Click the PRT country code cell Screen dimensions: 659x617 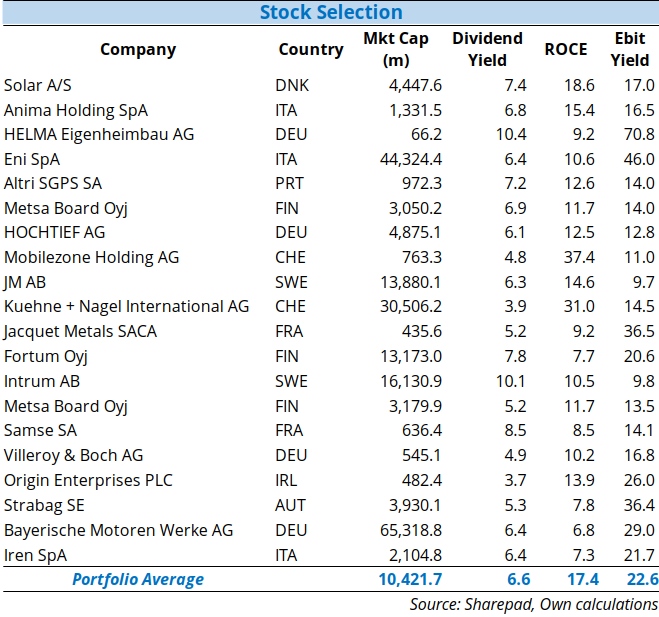pos(289,184)
